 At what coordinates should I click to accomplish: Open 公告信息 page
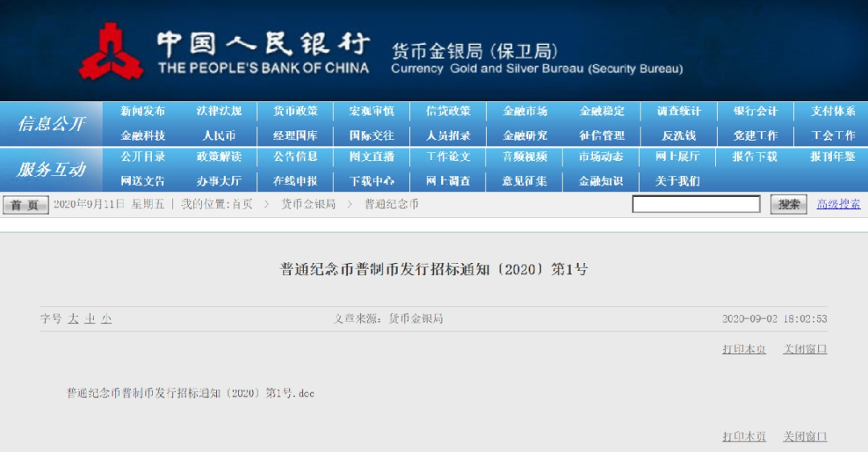coord(296,157)
